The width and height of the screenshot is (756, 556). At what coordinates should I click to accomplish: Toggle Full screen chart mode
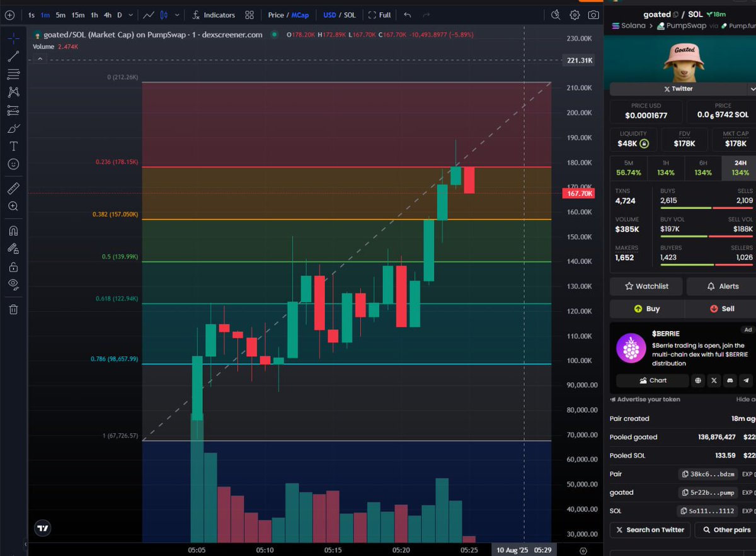pos(380,15)
